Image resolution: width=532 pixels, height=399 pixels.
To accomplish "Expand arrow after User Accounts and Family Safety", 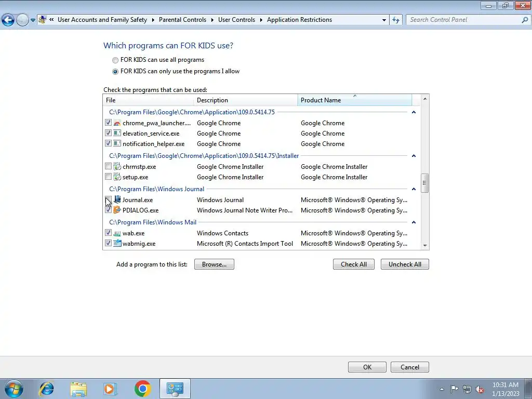I will 153,20.
